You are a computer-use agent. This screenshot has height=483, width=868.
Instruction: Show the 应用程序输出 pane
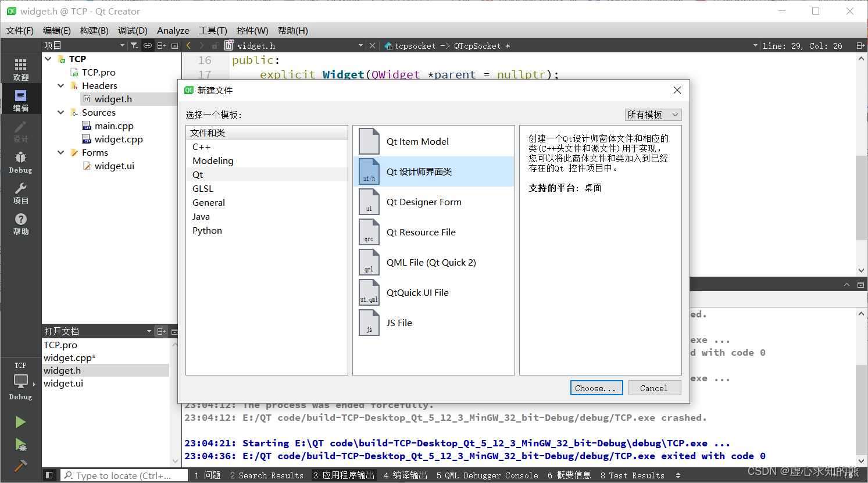point(344,475)
